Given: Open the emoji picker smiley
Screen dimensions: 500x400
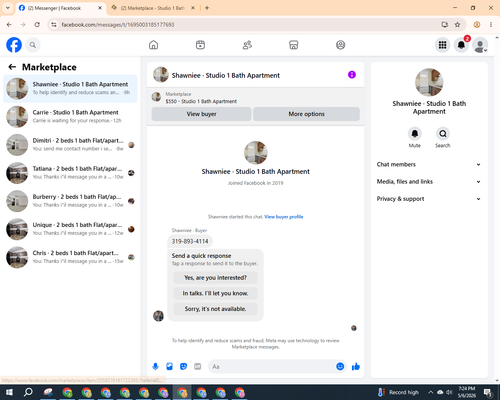Looking at the screenshot, I should point(340,367).
